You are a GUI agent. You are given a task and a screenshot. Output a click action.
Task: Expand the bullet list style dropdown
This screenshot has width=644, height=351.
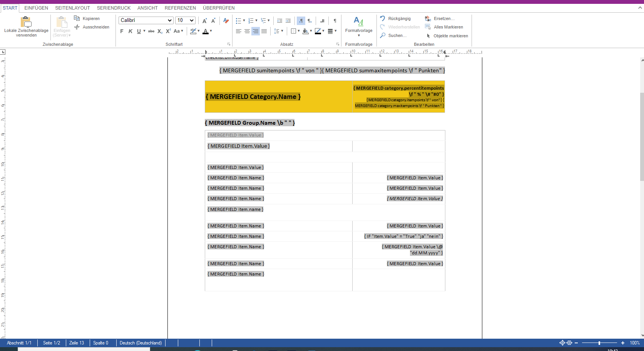[244, 20]
